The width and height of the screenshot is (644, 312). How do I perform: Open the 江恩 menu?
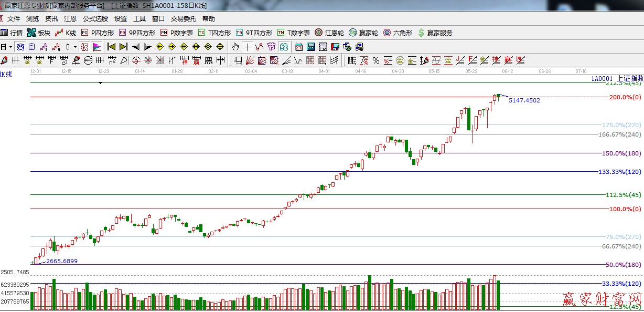[70, 19]
